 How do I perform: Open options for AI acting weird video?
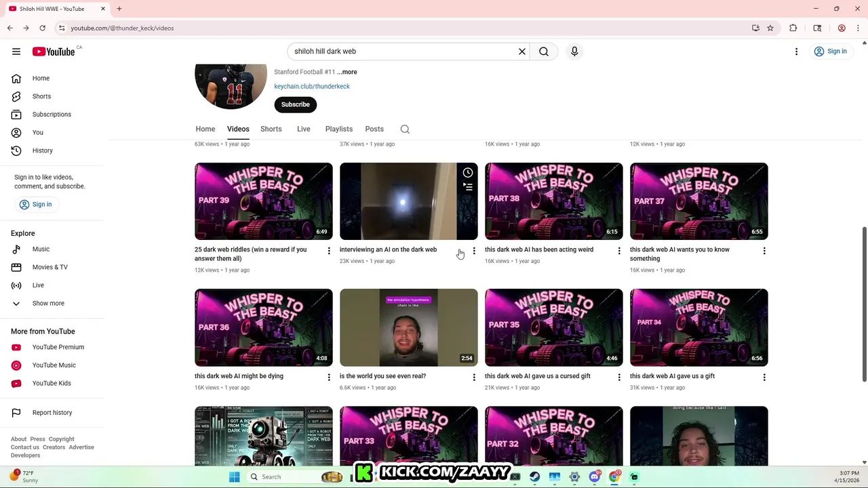coord(619,251)
